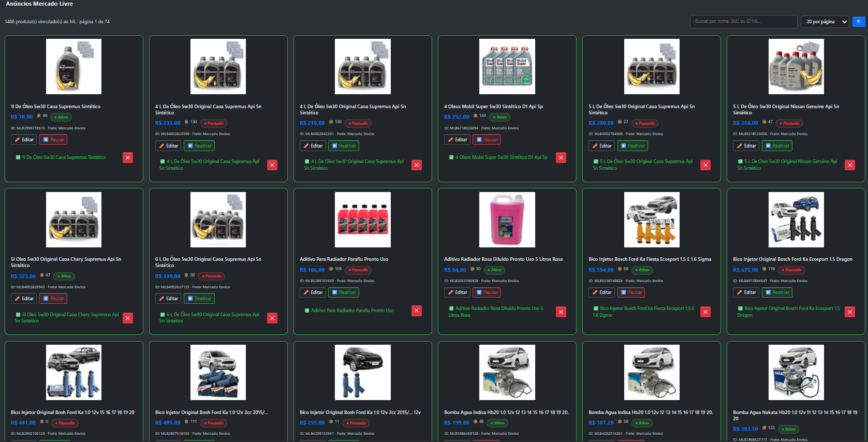Image resolution: width=868 pixels, height=442 pixels.
Task: Edit the 1l De Óleo 5w30 Caoa Supremus listing
Action: coord(24,140)
